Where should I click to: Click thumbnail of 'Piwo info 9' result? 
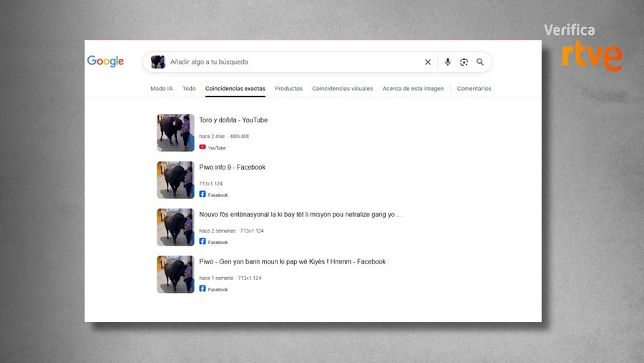(x=175, y=180)
